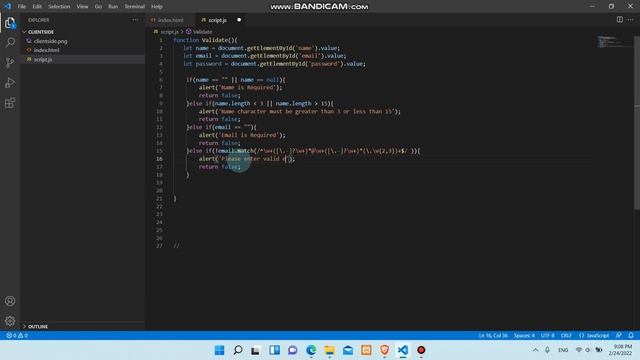Open the Chat app on taskbar
Screen dimensions: 640x360
pyautogui.click(x=293, y=350)
